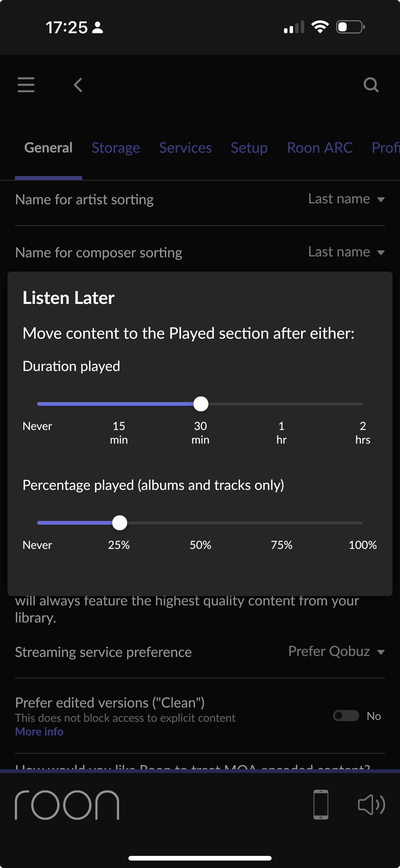The image size is (400, 868).
Task: Open the More info link
Action: (39, 731)
